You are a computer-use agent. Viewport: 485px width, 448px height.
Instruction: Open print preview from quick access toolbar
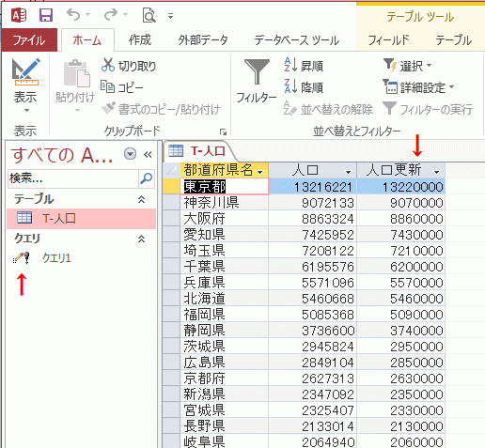pos(149,15)
